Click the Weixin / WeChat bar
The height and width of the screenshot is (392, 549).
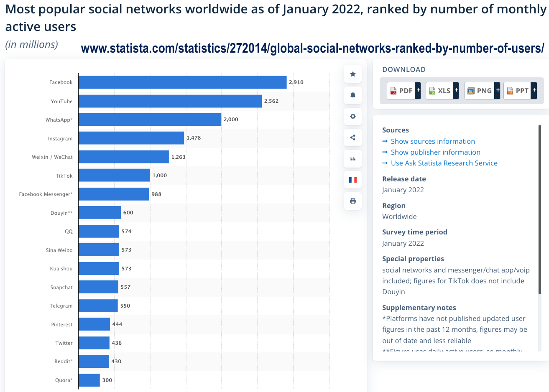point(124,157)
